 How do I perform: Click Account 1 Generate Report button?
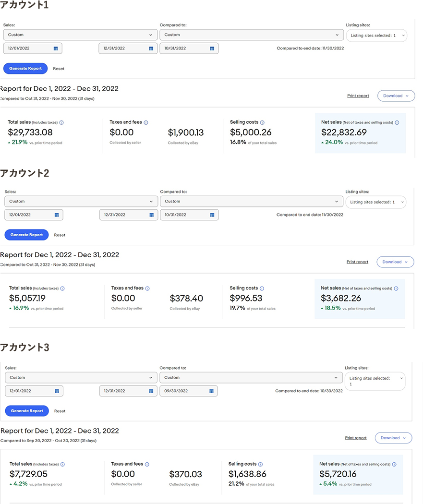(x=25, y=69)
